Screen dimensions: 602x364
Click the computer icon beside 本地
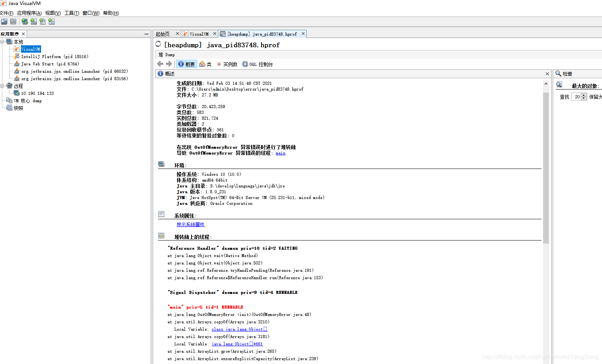click(x=9, y=41)
